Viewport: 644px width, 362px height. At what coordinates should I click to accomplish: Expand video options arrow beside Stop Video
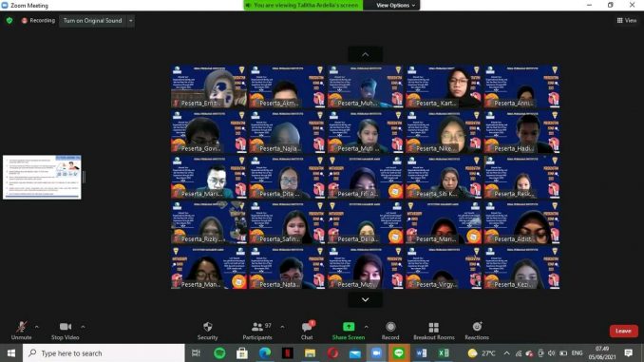coord(83,327)
